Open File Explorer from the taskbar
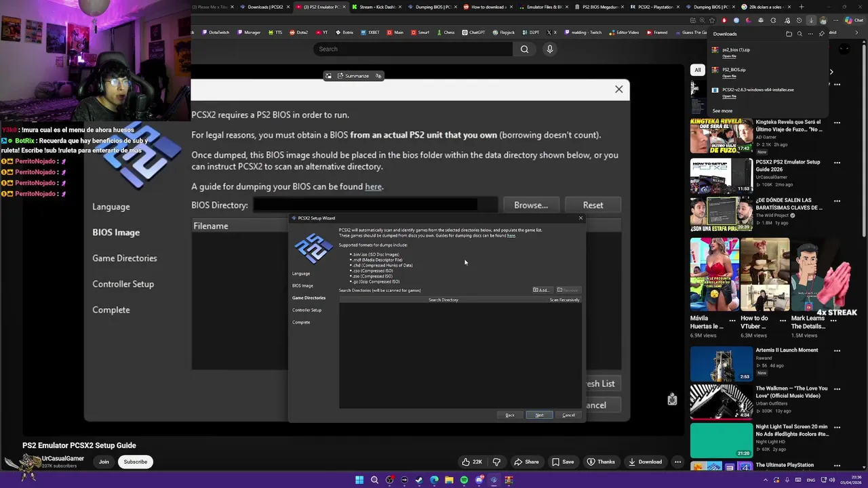Viewport: 868px width, 488px height. pyautogui.click(x=449, y=480)
